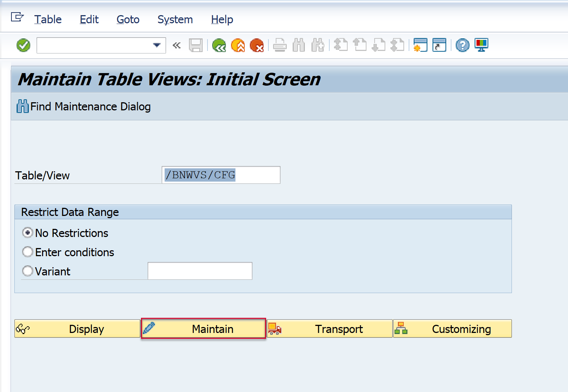This screenshot has height=392, width=568.
Task: Expand the command field dropdown arrow
Action: [157, 45]
